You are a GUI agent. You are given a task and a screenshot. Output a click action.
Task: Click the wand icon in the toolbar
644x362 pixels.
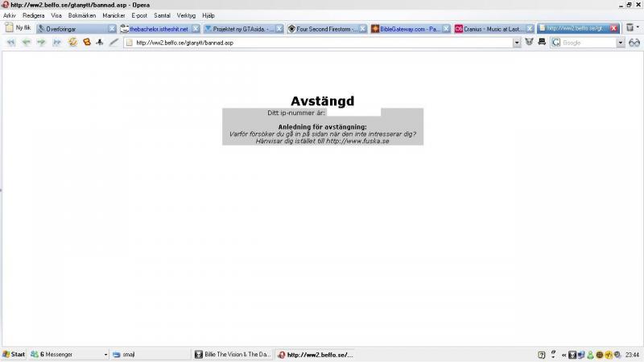click(x=114, y=42)
